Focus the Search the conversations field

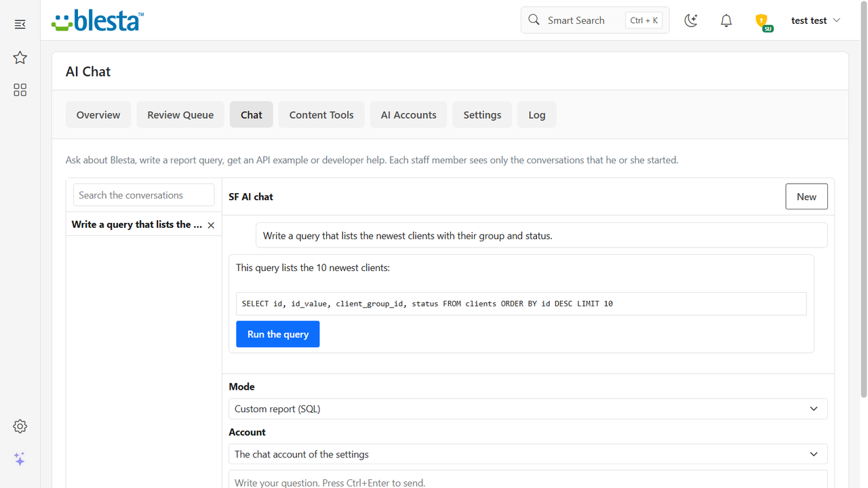coord(144,195)
